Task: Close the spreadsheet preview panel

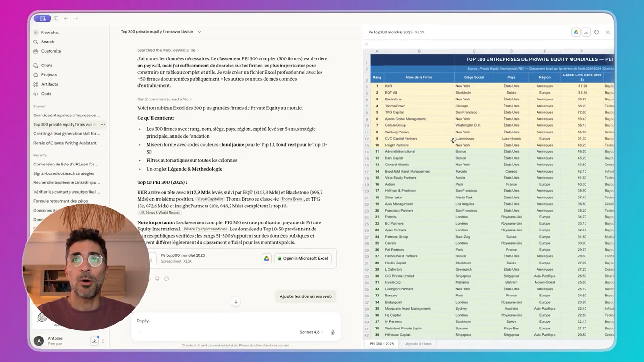Action: pos(608,32)
